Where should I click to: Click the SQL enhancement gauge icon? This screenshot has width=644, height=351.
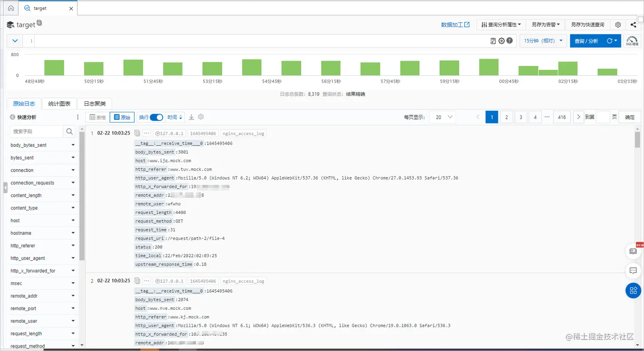point(632,41)
